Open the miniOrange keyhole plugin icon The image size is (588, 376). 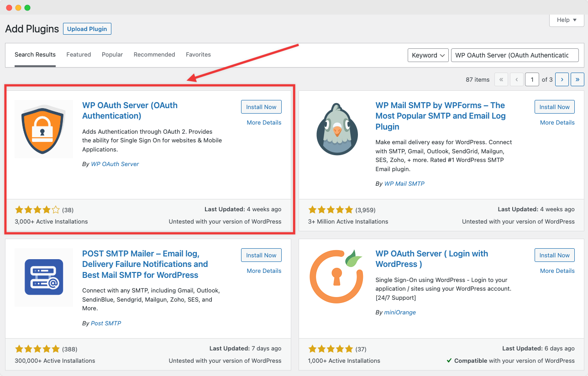click(337, 277)
